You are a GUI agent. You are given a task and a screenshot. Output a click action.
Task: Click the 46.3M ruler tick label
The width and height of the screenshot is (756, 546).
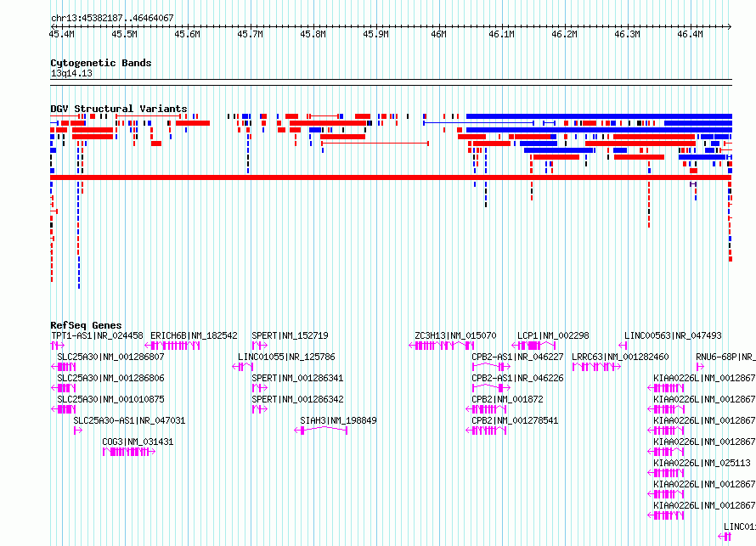coord(627,34)
